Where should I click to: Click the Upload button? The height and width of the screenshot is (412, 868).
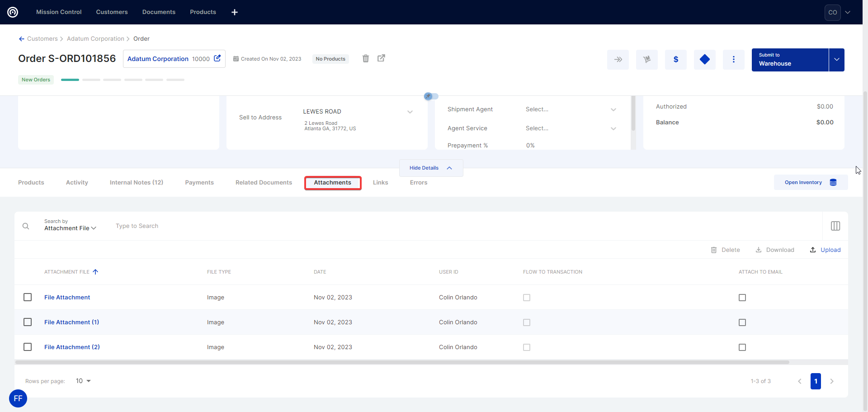click(x=825, y=250)
